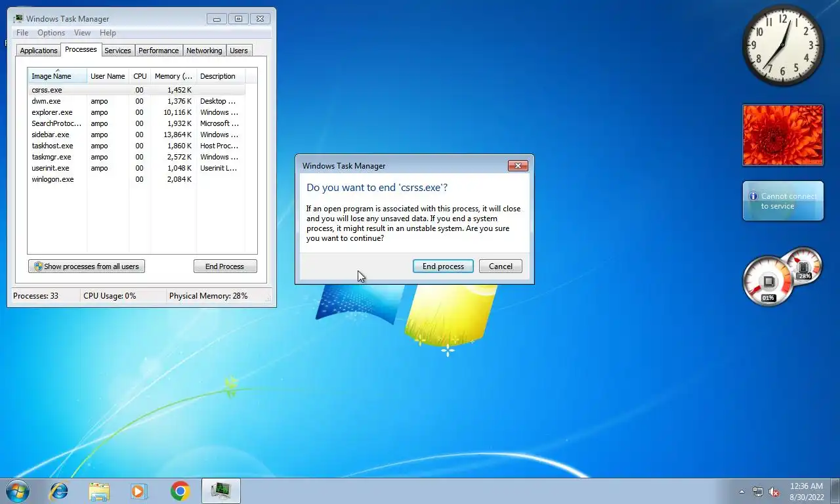Open the Options menu
This screenshot has height=504, width=840.
point(51,33)
